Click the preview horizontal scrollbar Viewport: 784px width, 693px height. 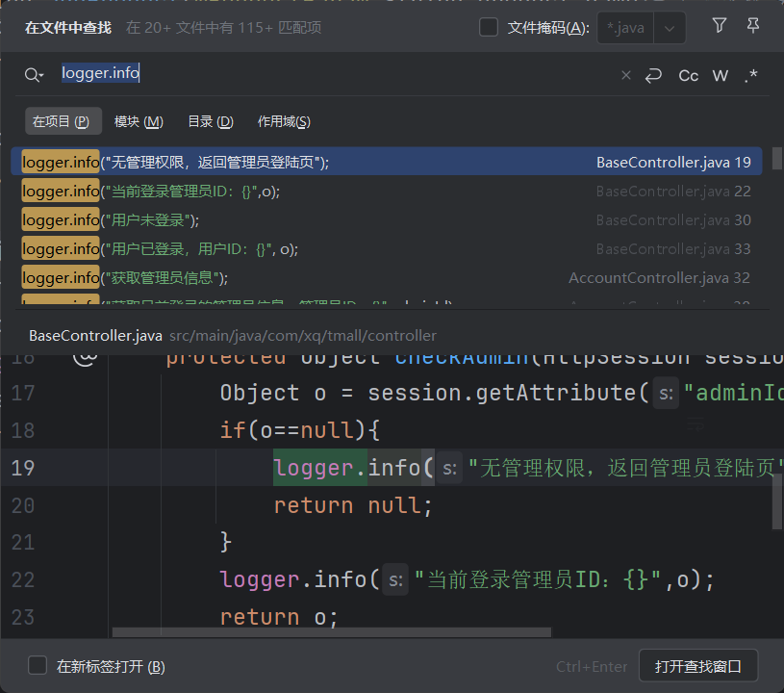click(x=332, y=632)
